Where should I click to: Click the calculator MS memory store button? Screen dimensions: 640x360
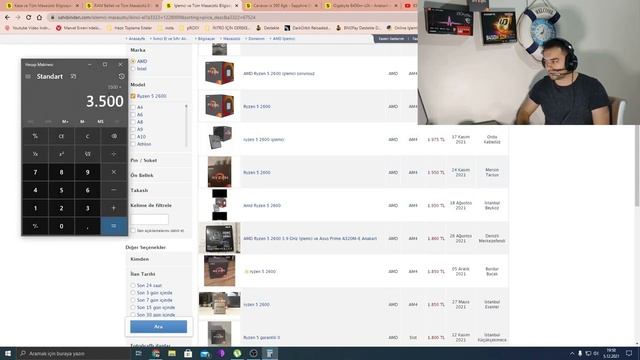100,122
